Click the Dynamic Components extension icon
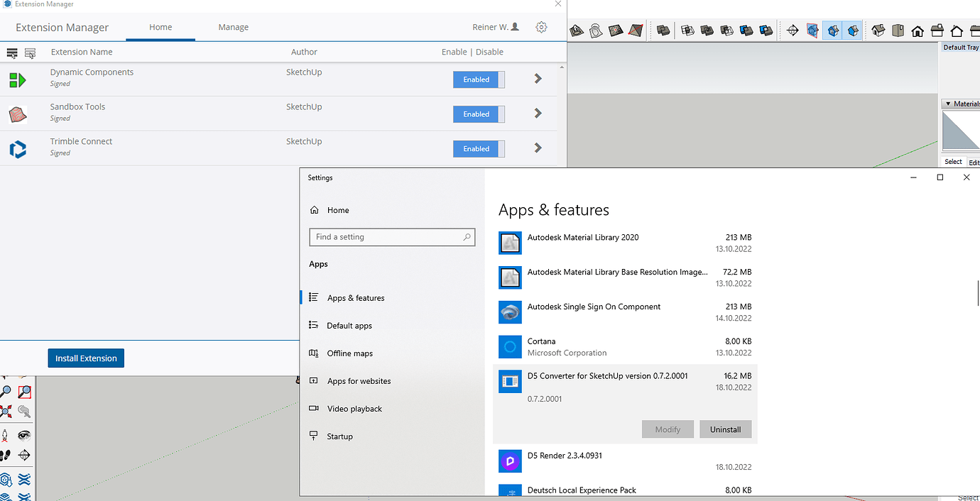This screenshot has width=980, height=501. coord(17,79)
